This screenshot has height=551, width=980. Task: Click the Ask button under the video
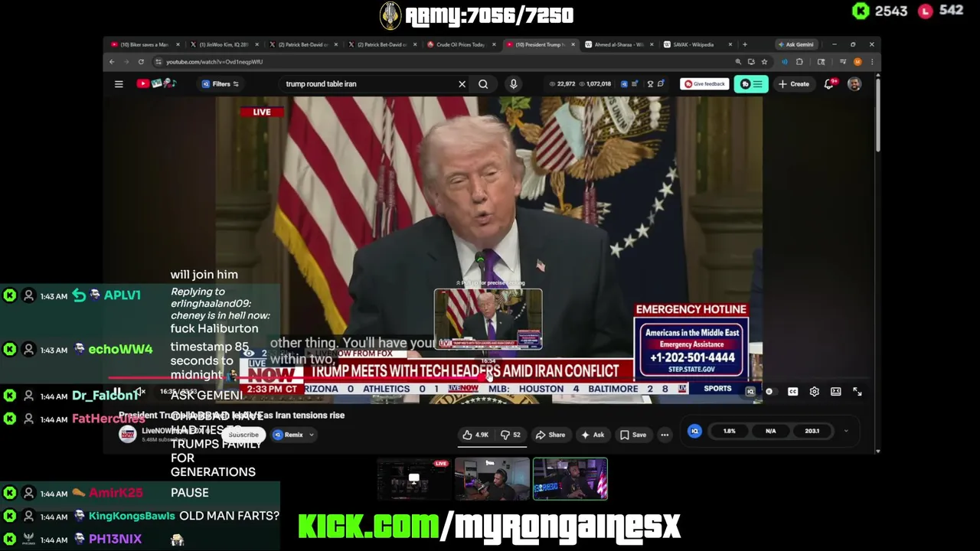point(593,435)
